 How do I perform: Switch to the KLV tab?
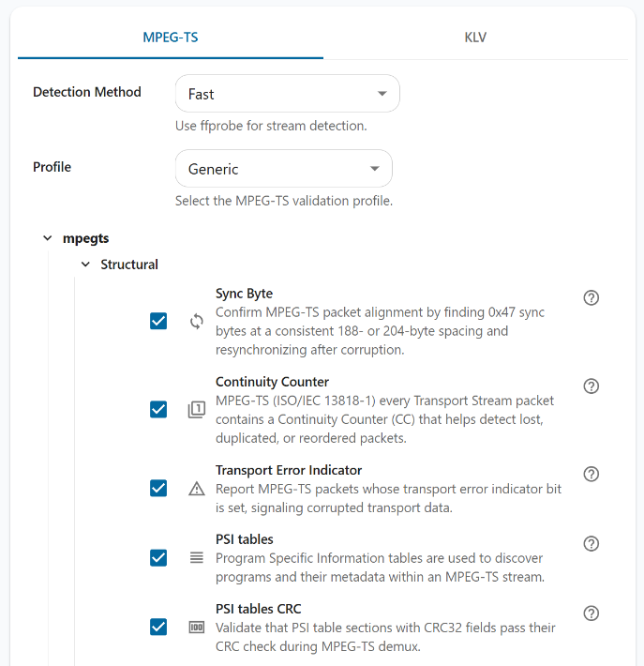click(475, 38)
